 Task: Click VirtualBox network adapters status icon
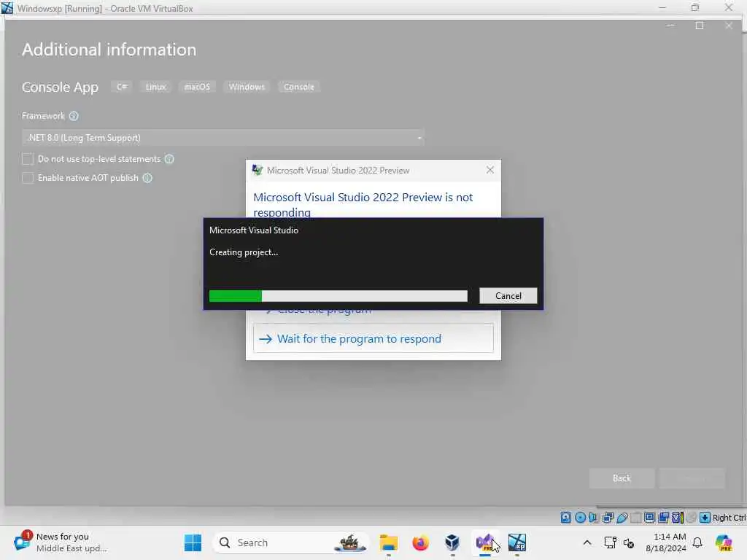(608, 517)
